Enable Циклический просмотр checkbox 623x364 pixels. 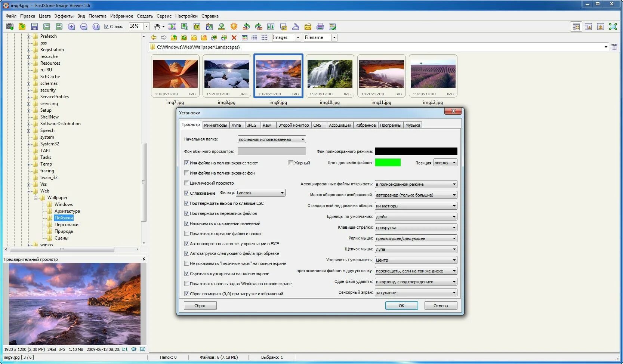pos(186,183)
